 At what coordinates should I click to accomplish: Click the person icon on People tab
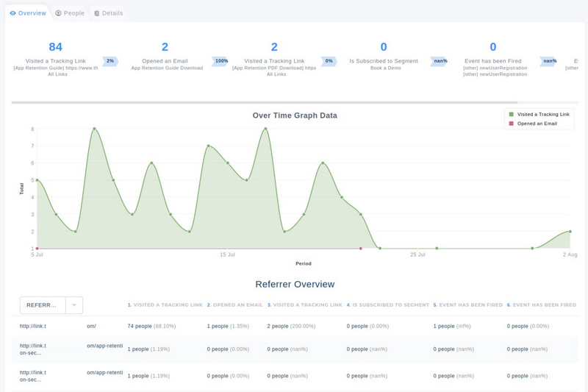pyautogui.click(x=58, y=13)
